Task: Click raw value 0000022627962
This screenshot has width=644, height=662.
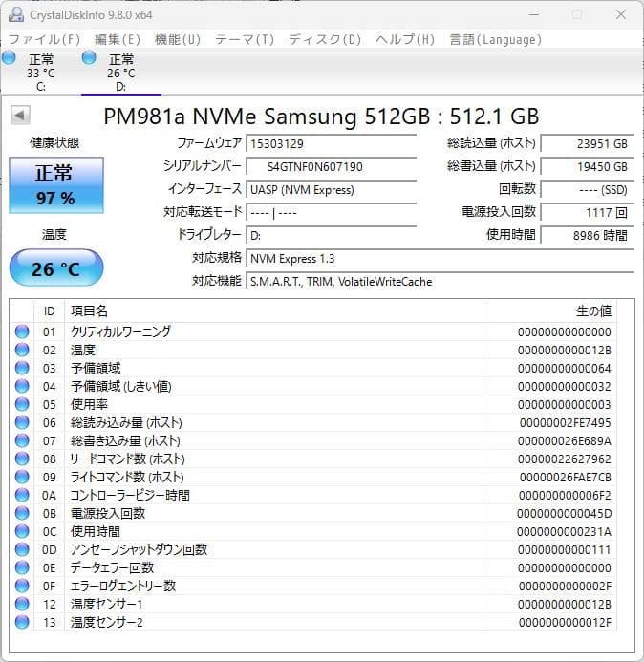Action: click(x=564, y=459)
